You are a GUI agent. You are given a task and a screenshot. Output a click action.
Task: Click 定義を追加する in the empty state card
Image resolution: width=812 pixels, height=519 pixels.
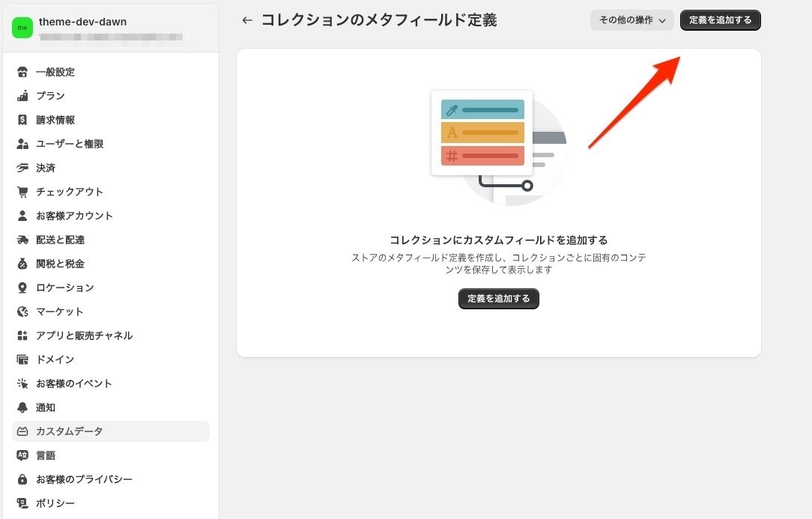[x=498, y=299]
